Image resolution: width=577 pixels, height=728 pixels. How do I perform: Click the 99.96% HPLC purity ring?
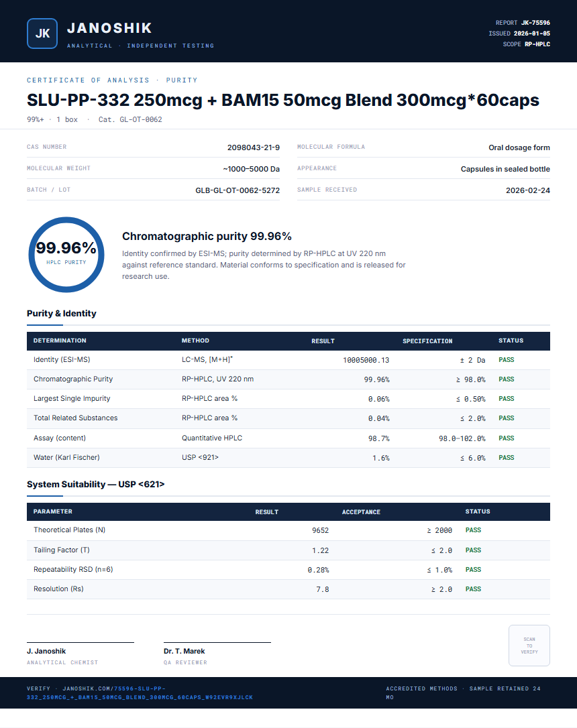[x=66, y=255]
